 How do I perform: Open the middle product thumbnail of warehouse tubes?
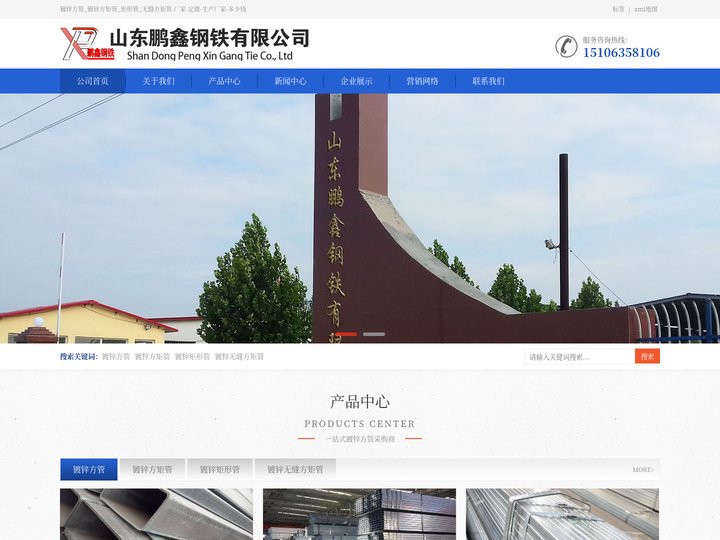(x=360, y=514)
